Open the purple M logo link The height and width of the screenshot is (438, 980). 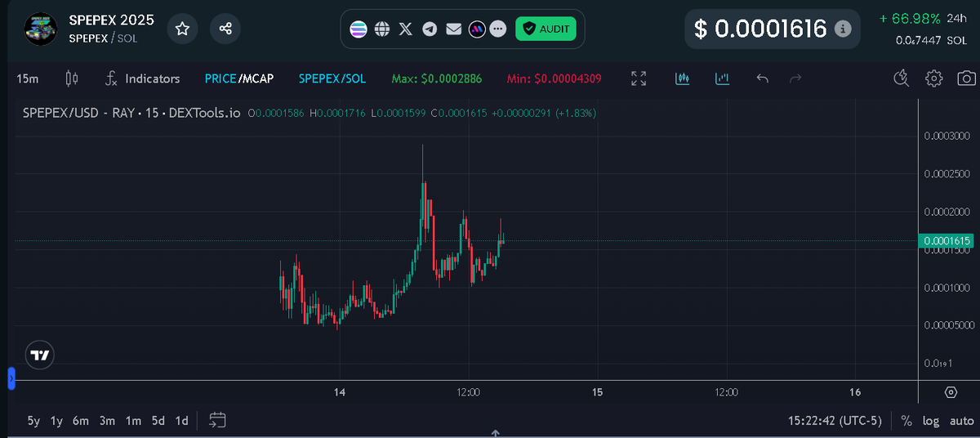(x=478, y=29)
